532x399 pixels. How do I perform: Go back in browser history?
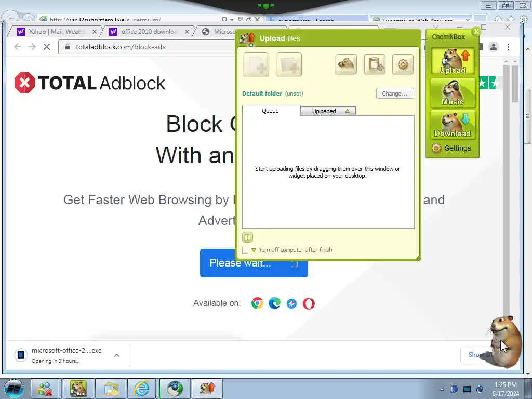(18, 47)
